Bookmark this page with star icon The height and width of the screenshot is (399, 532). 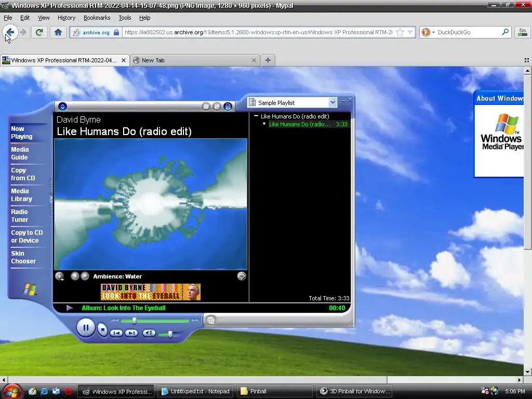pyautogui.click(x=401, y=32)
